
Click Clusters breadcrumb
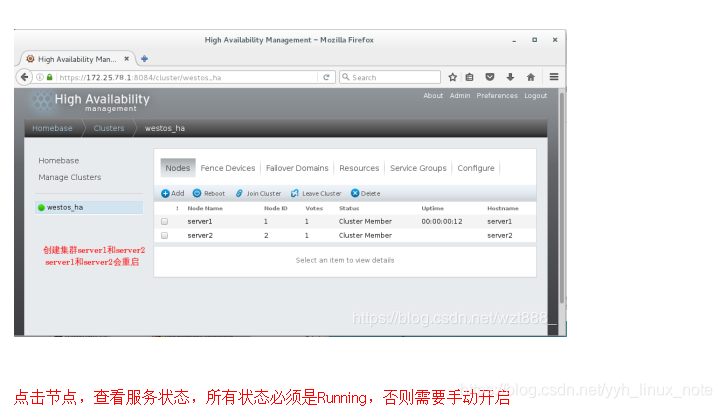tap(109, 128)
